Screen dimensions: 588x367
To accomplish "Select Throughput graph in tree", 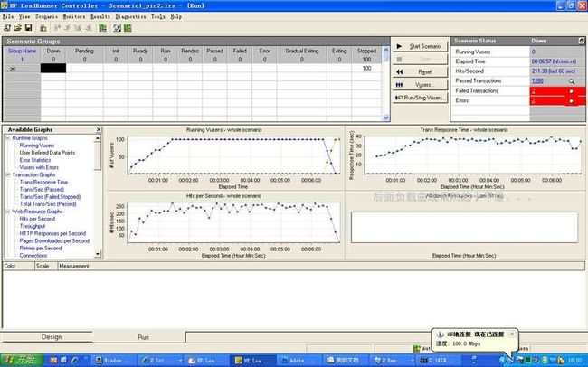I will [x=33, y=226].
